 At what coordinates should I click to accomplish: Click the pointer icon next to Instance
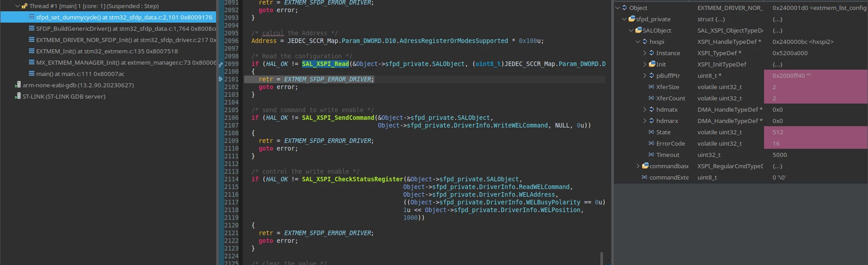652,52
